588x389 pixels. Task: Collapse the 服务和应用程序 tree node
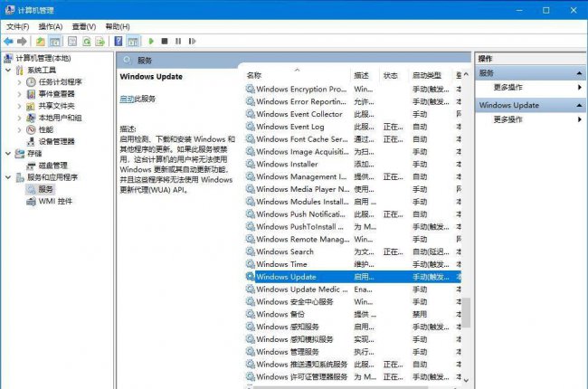click(x=8, y=177)
